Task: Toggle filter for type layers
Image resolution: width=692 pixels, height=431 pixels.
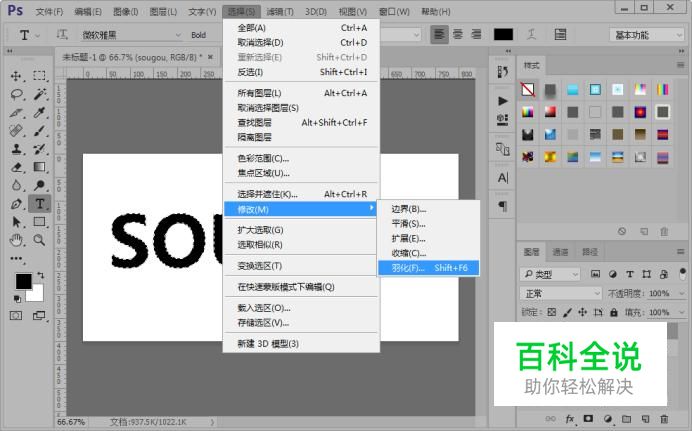Action: 630,274
